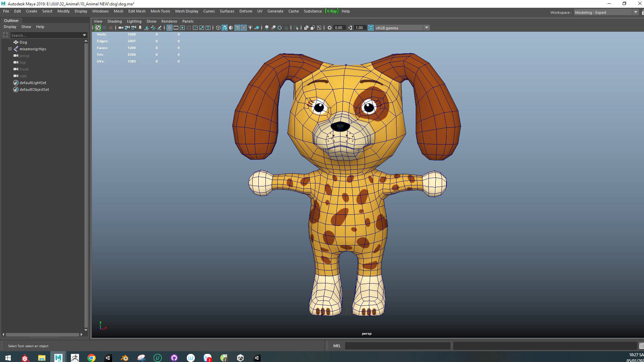Toggle the view transform ON button
The height and width of the screenshot is (362, 644).
coord(371,28)
